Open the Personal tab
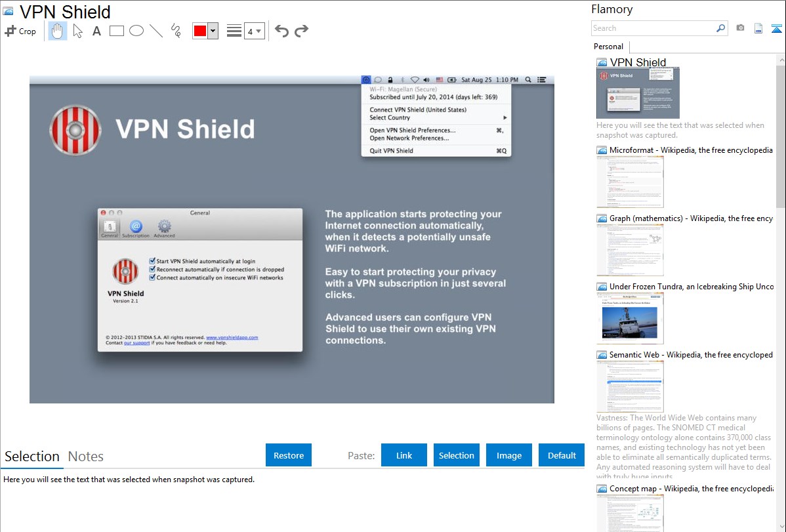786x532 pixels. (x=609, y=47)
